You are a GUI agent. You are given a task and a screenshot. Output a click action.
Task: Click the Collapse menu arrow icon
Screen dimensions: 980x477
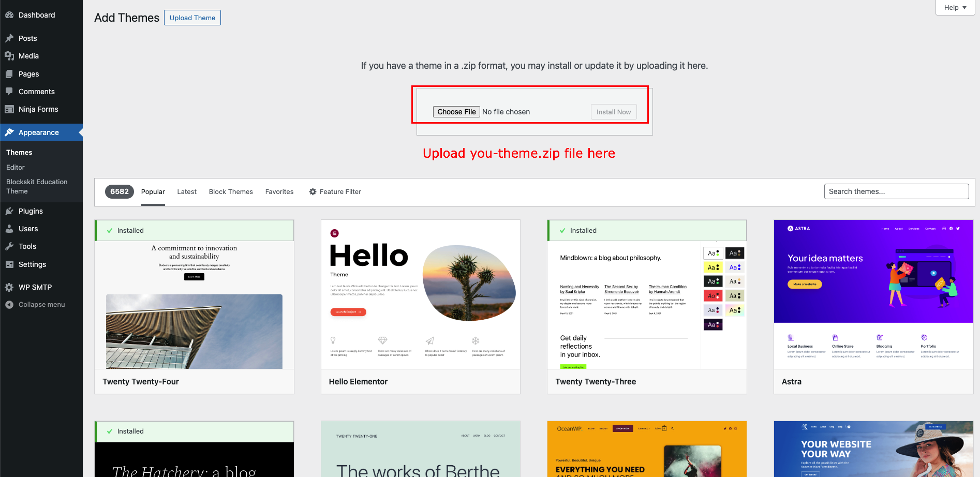(9, 305)
